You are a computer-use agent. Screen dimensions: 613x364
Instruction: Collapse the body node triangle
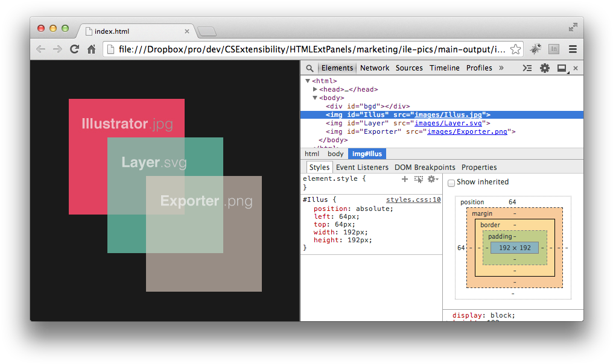point(315,98)
